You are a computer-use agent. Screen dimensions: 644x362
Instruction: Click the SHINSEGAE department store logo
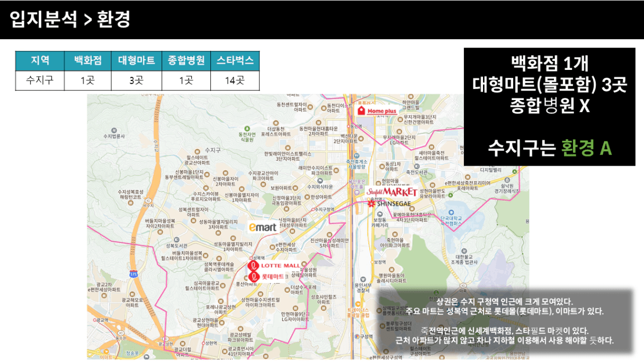tap(389, 203)
